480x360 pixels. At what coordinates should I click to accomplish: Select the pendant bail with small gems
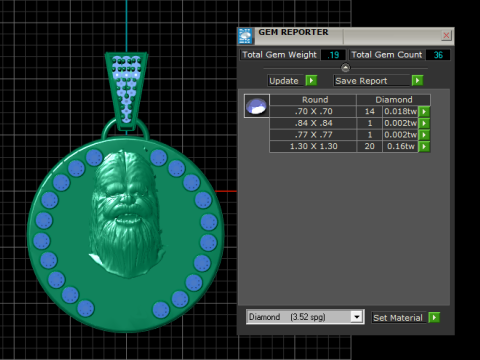pyautogui.click(x=126, y=91)
